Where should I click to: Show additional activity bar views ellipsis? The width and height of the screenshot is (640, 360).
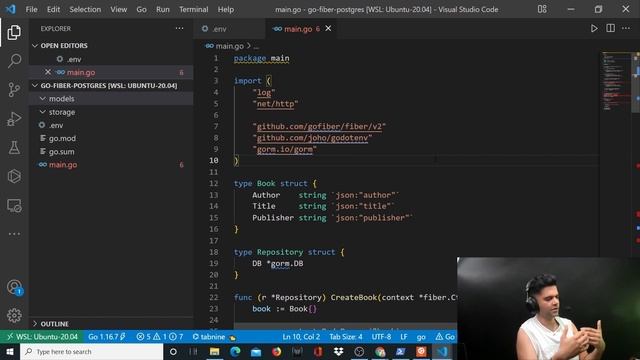tap(14, 234)
